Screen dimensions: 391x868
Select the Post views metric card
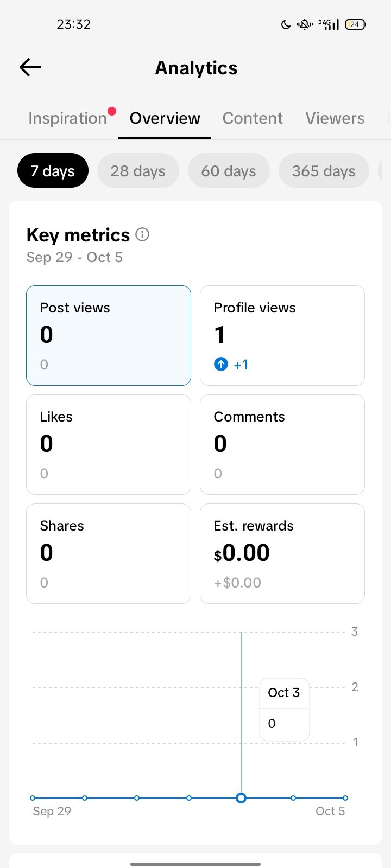(109, 335)
